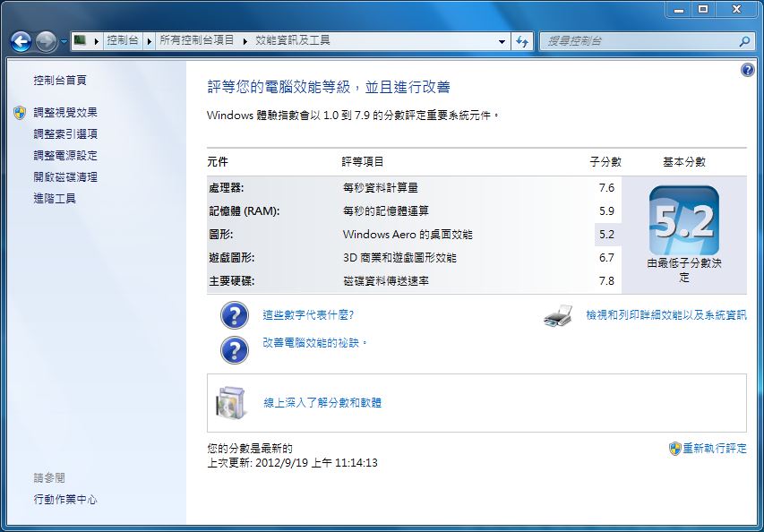The width and height of the screenshot is (764, 532).
Task: Expand the arrow after 控制台 breadcrumb
Action: (x=150, y=41)
